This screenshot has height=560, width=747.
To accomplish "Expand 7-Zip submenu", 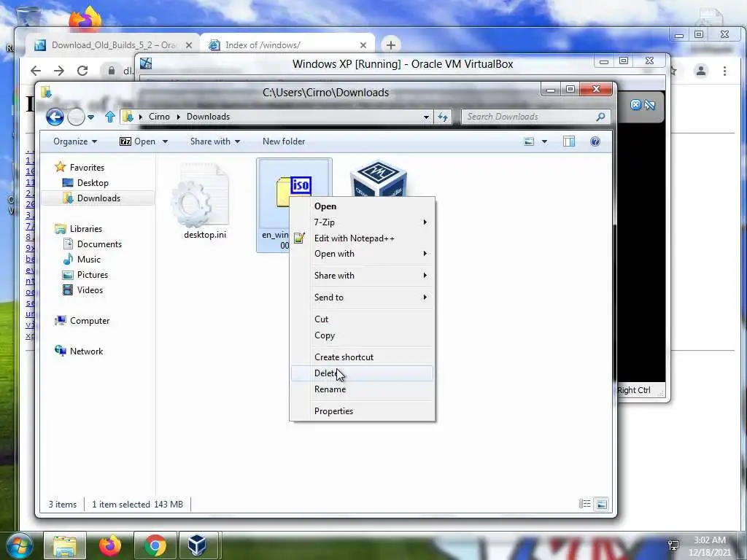I will pyautogui.click(x=362, y=222).
